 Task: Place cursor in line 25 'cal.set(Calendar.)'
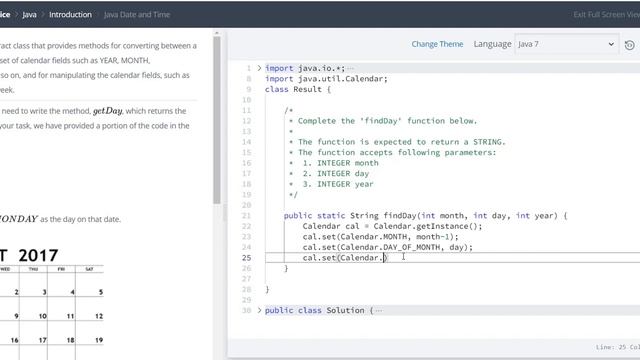[345, 258]
